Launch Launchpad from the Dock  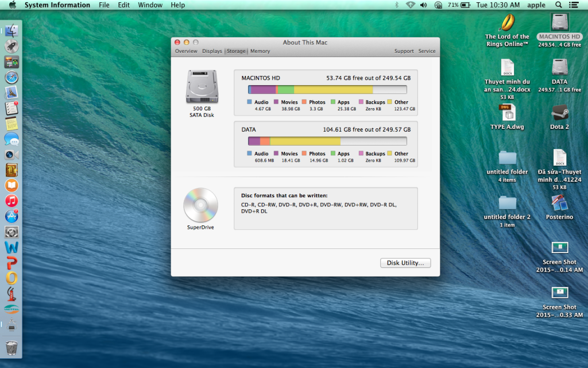(x=11, y=47)
